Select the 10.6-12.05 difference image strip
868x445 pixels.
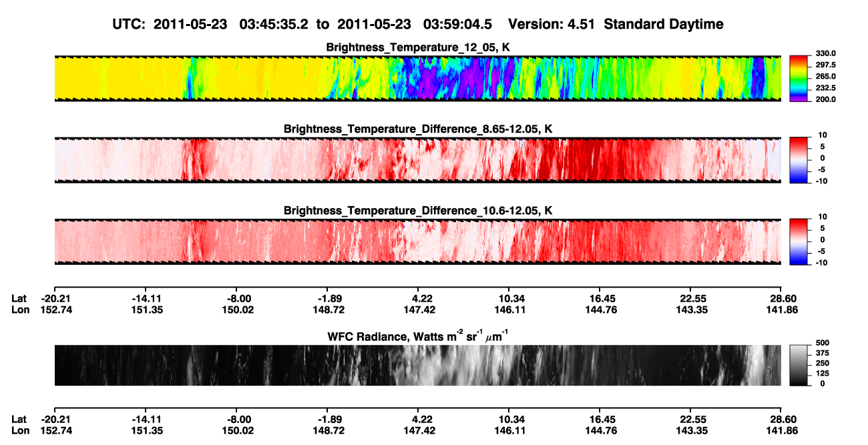pos(417,242)
